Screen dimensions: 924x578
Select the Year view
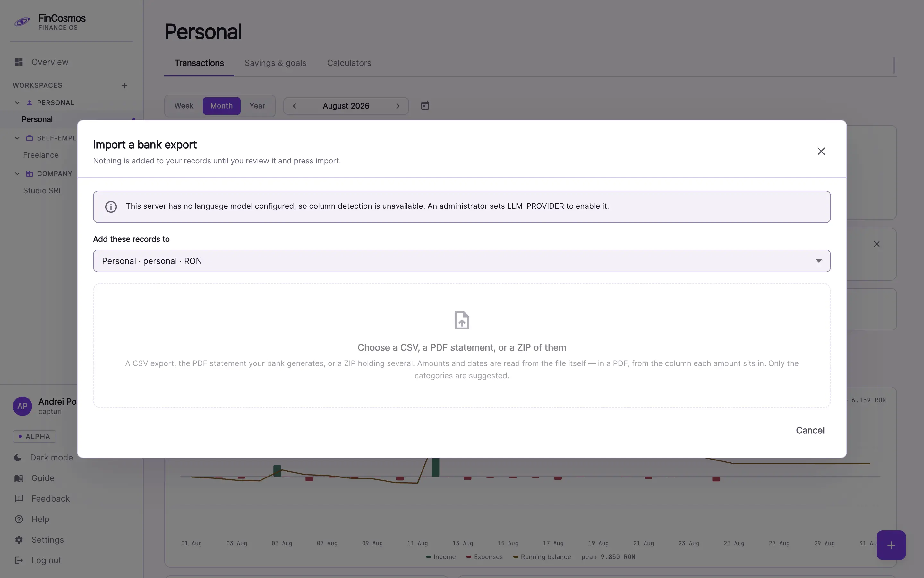point(257,106)
